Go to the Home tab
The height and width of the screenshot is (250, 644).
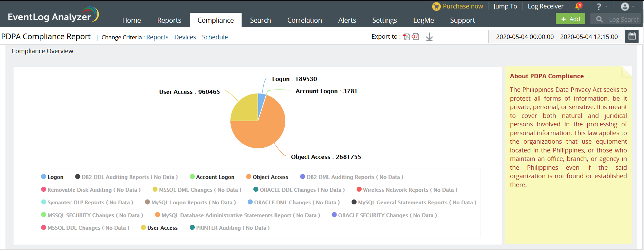pyautogui.click(x=132, y=20)
